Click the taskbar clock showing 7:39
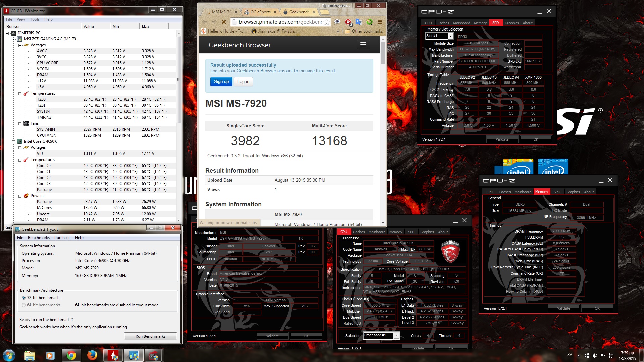Image resolution: width=644 pixels, height=362 pixels. pyautogui.click(x=627, y=356)
